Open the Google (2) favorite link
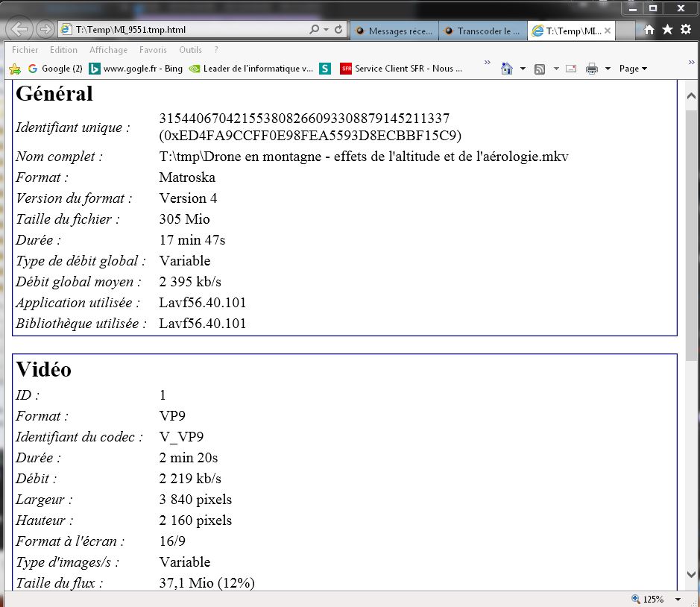Screen dimensions: 700x607 point(55,69)
